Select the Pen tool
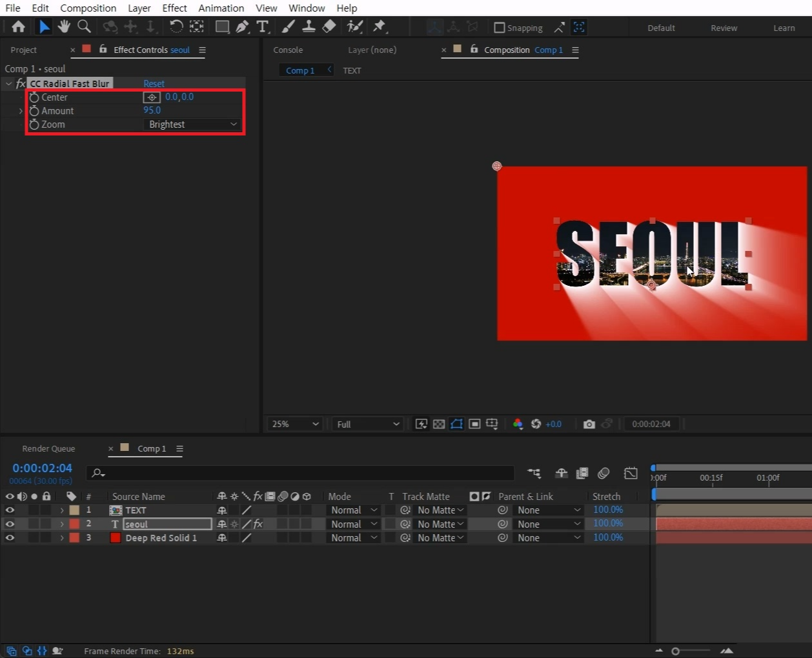 point(242,26)
